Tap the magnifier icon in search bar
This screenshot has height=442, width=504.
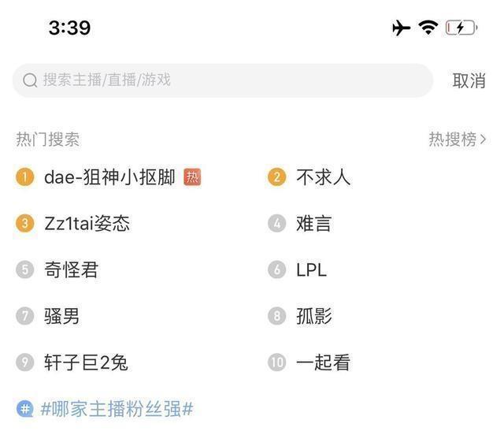coord(30,80)
